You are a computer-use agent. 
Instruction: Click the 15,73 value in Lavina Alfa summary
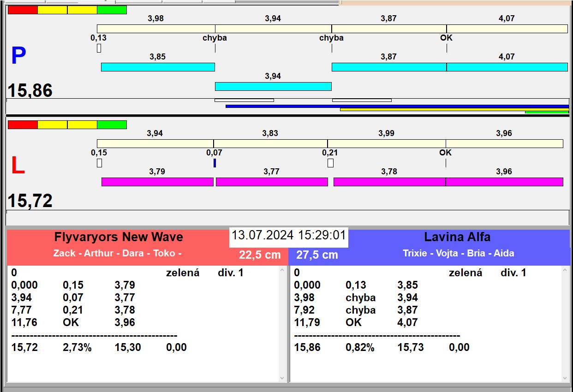point(411,347)
